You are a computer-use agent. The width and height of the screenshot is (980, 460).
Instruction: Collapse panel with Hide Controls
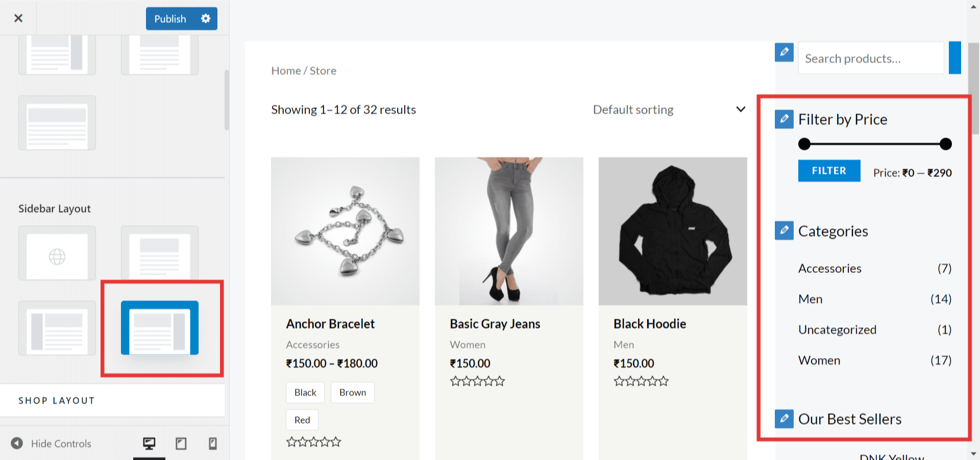pyautogui.click(x=51, y=443)
